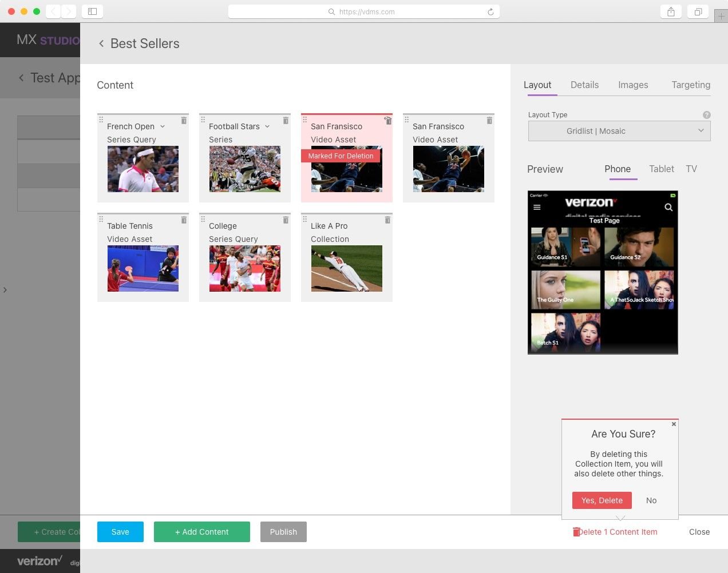Open the Images tab
Screen dimensions: 728x573
coord(633,85)
